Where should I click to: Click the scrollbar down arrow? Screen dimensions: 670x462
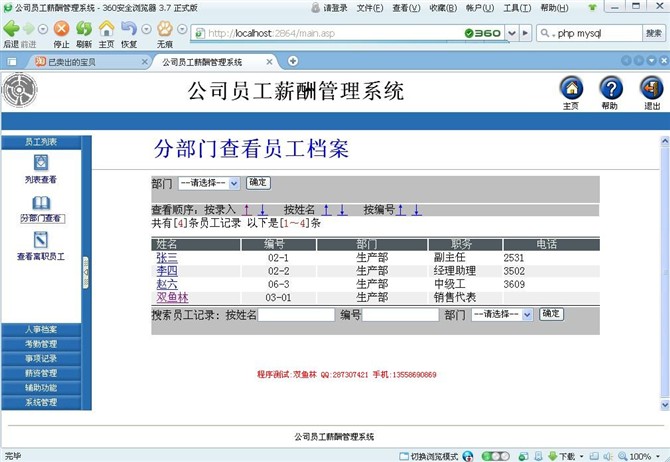(665, 404)
